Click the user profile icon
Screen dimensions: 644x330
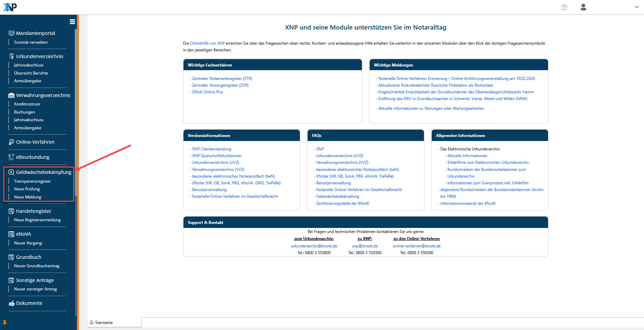point(583,7)
